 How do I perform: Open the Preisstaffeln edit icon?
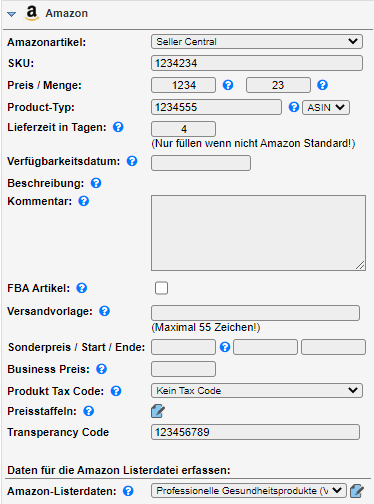158,411
